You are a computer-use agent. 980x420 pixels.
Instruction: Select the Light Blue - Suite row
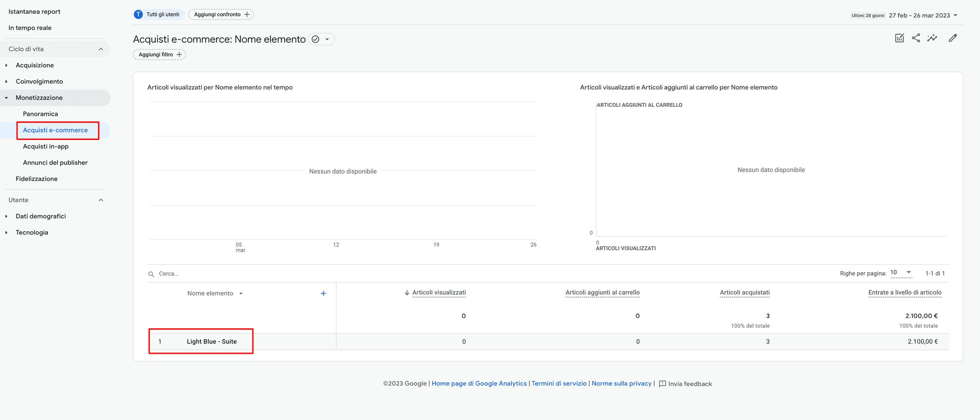click(x=548, y=342)
